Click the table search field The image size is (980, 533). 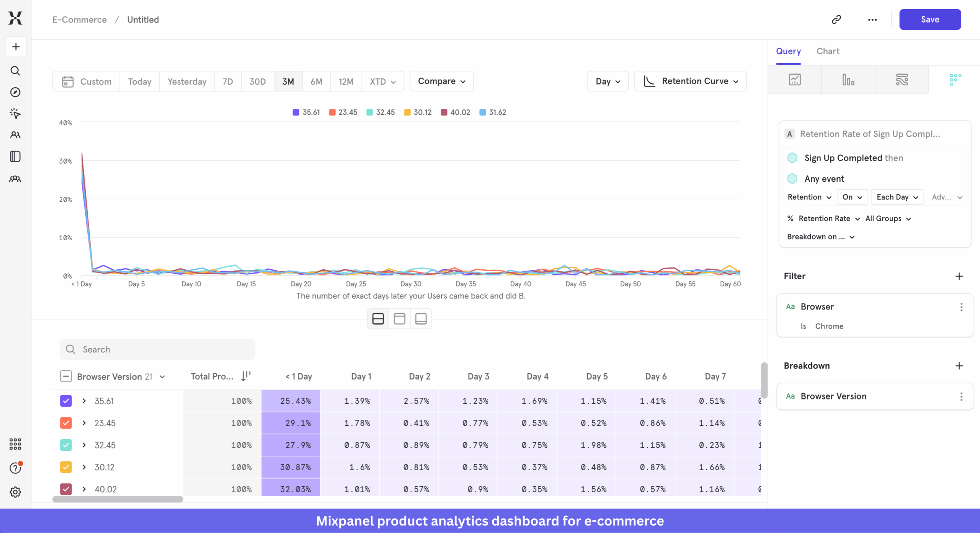[157, 349]
